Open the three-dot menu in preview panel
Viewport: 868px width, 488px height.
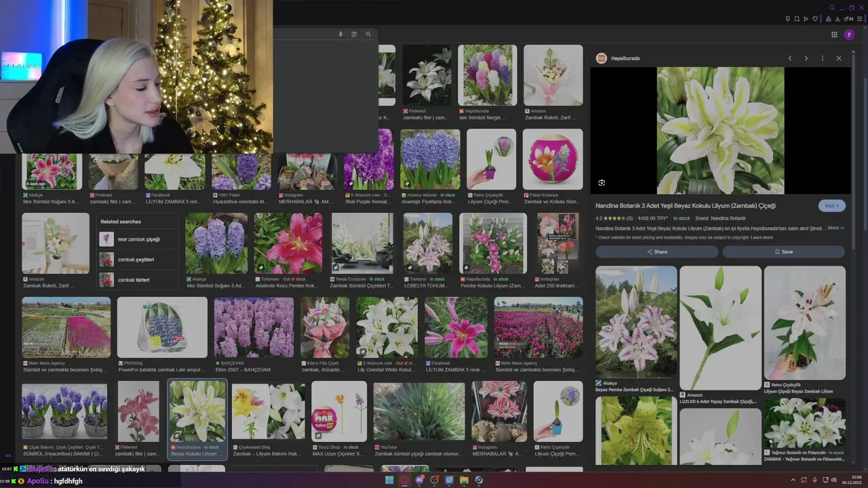point(823,58)
